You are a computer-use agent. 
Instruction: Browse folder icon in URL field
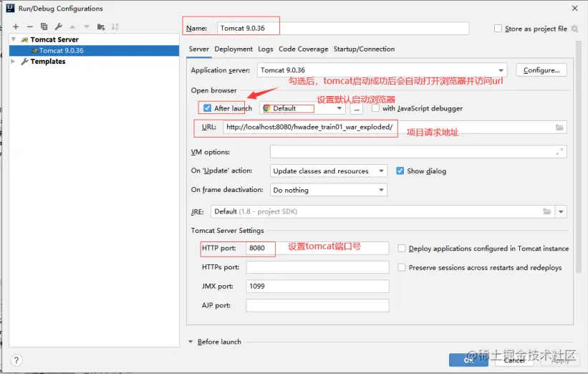tap(559, 128)
